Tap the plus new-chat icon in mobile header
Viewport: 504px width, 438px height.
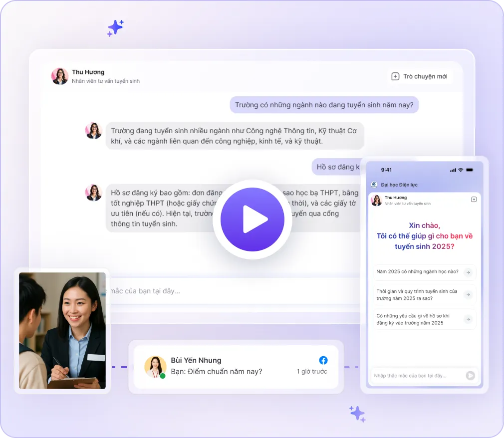pyautogui.click(x=474, y=200)
